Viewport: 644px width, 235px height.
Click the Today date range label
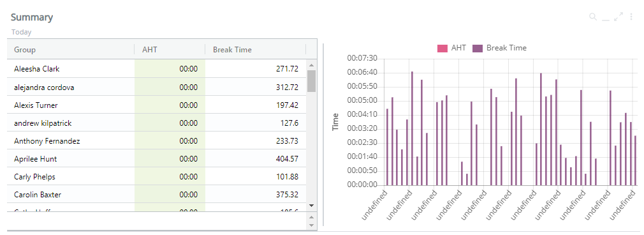pos(21,32)
